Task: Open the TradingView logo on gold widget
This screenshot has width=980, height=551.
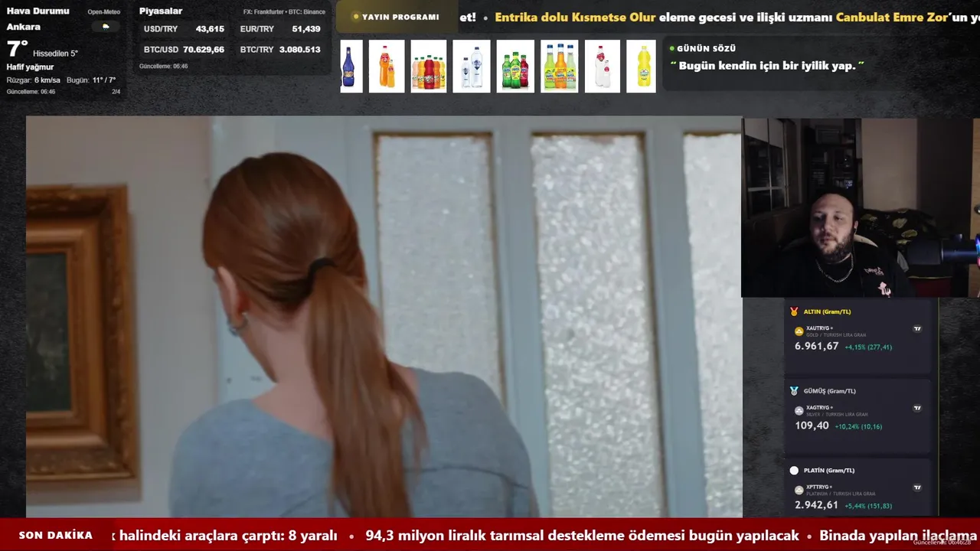Action: (917, 329)
